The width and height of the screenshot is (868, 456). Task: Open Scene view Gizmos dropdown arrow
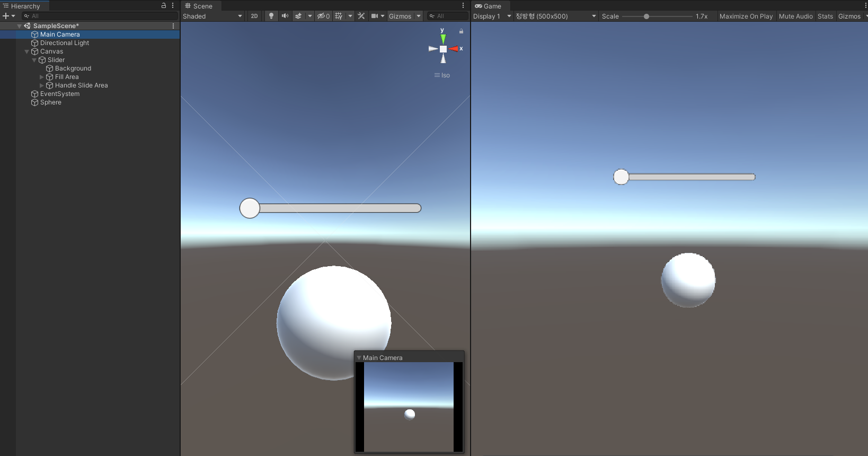coord(419,16)
